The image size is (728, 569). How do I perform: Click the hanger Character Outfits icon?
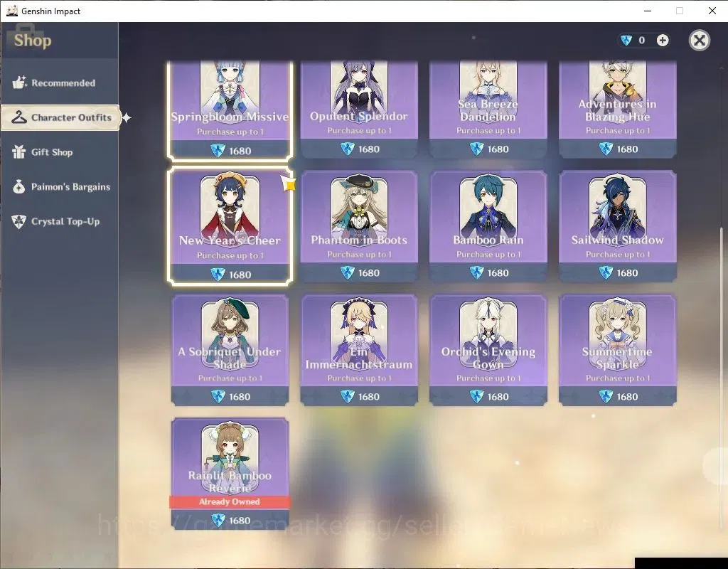click(19, 117)
